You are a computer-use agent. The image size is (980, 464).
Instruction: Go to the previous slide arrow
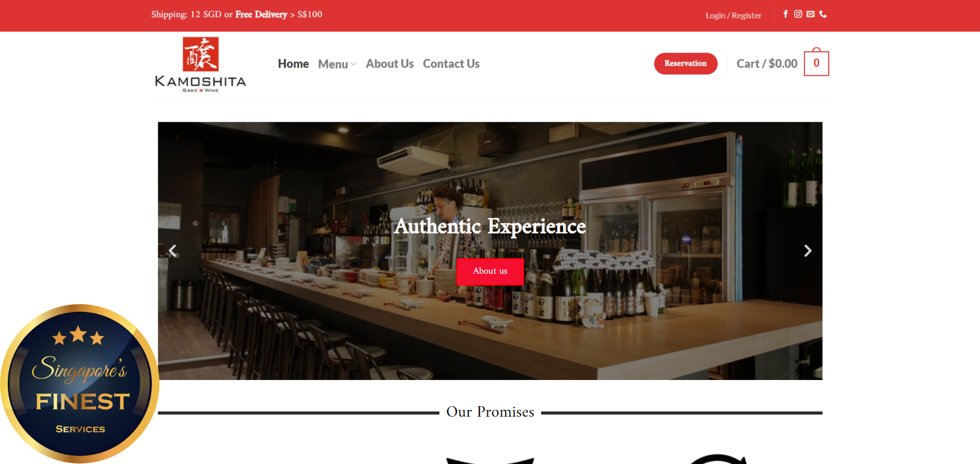173,251
